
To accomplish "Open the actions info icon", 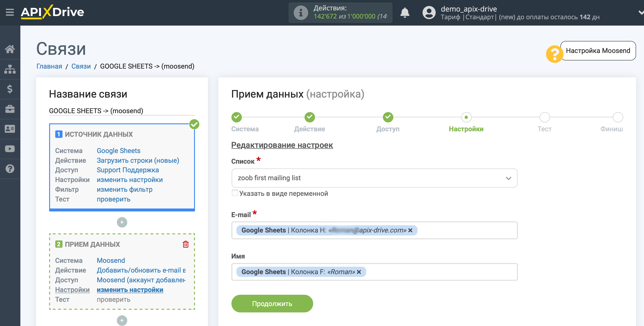I will [x=300, y=12].
